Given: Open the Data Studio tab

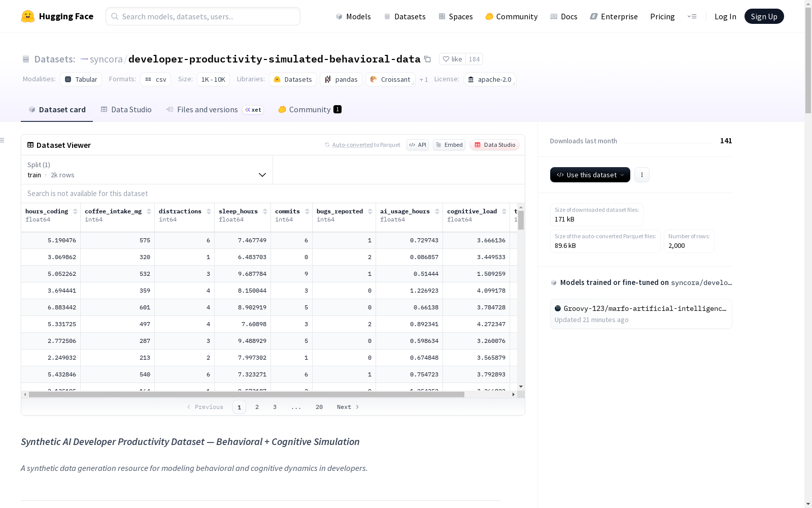Looking at the screenshot, I should 126,110.
